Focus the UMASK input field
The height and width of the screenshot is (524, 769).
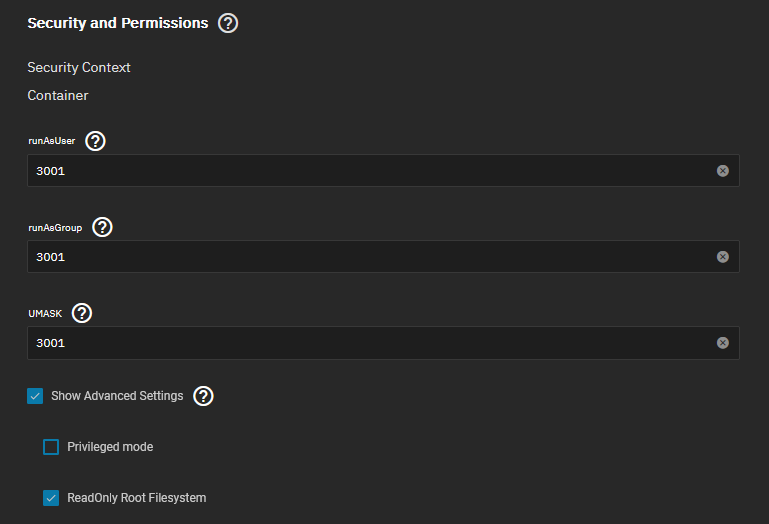[383, 343]
